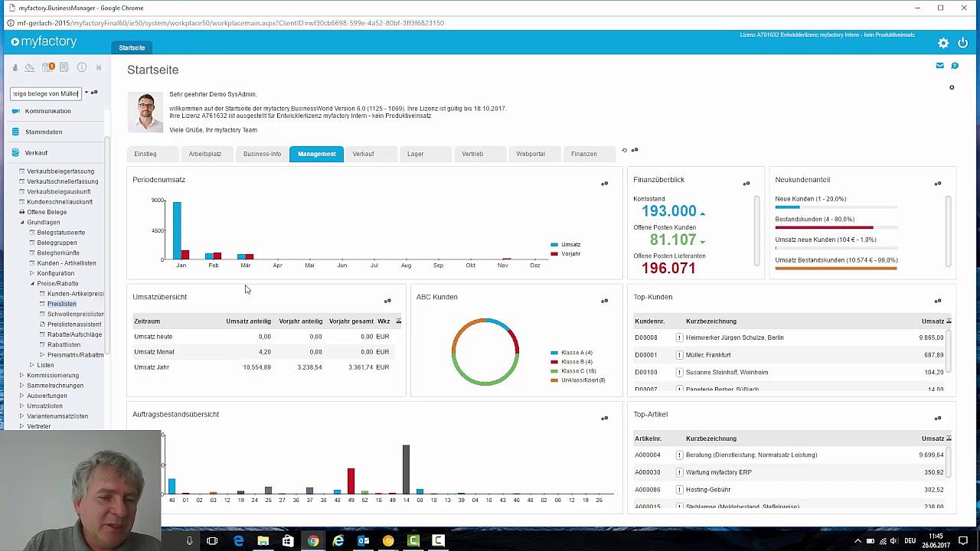Open ABC Kunden widget options icon
Image resolution: width=980 pixels, height=551 pixels.
point(604,301)
